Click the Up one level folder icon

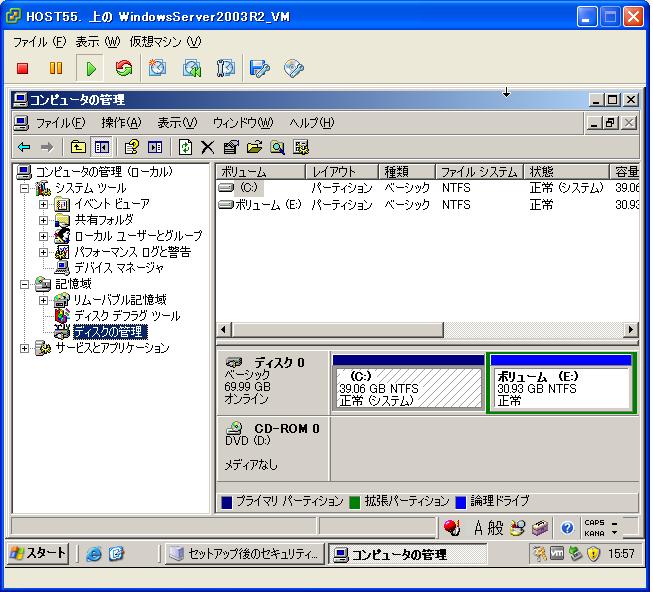(x=78, y=147)
